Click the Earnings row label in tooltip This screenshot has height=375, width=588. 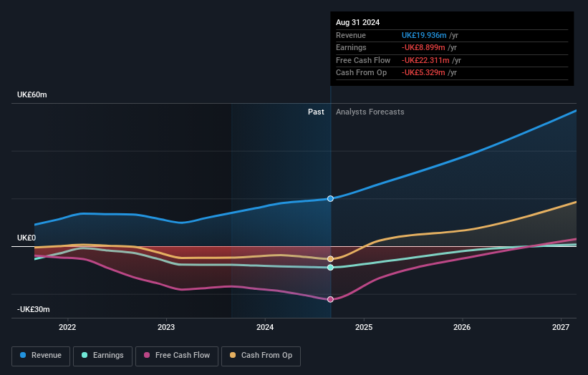coord(351,47)
